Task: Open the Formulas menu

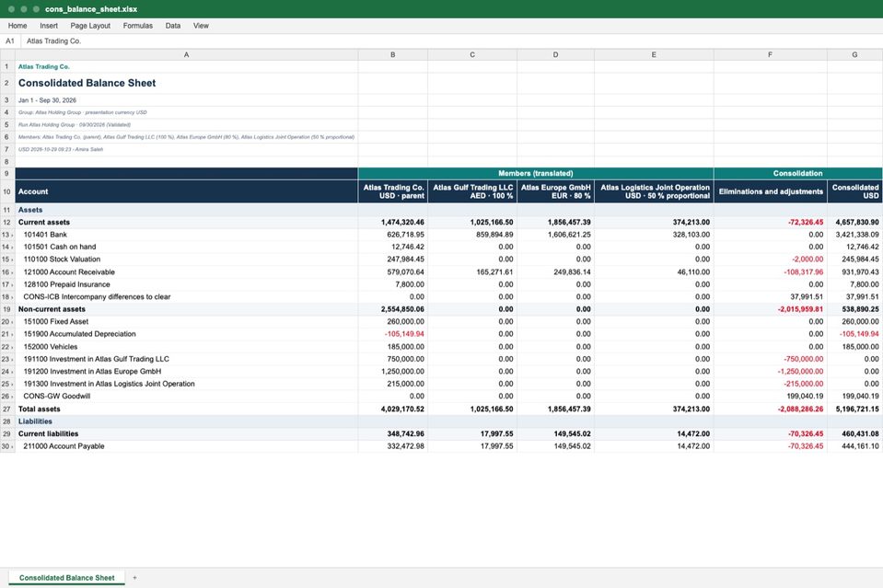Action: [x=137, y=26]
